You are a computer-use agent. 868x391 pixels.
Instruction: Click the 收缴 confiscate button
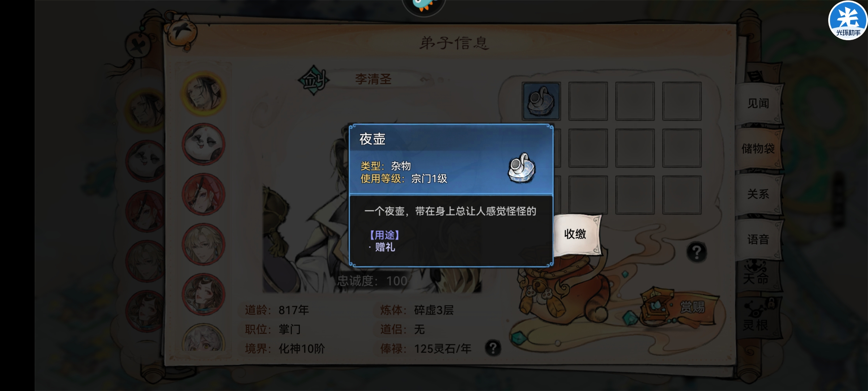click(x=576, y=234)
